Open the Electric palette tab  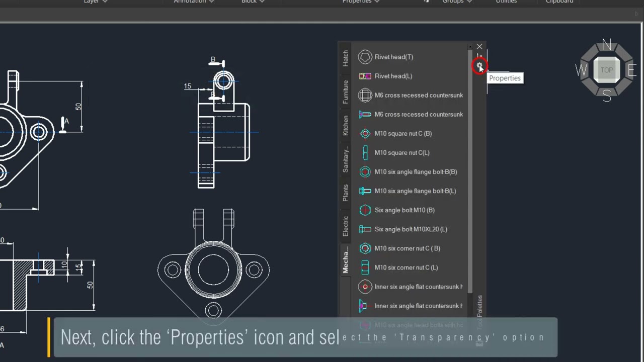point(345,226)
